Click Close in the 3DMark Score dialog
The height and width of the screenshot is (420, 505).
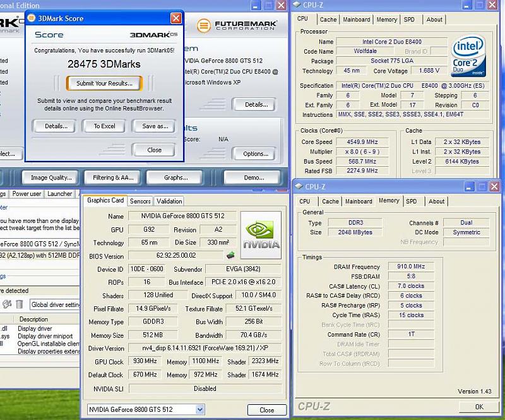pyautogui.click(x=154, y=150)
